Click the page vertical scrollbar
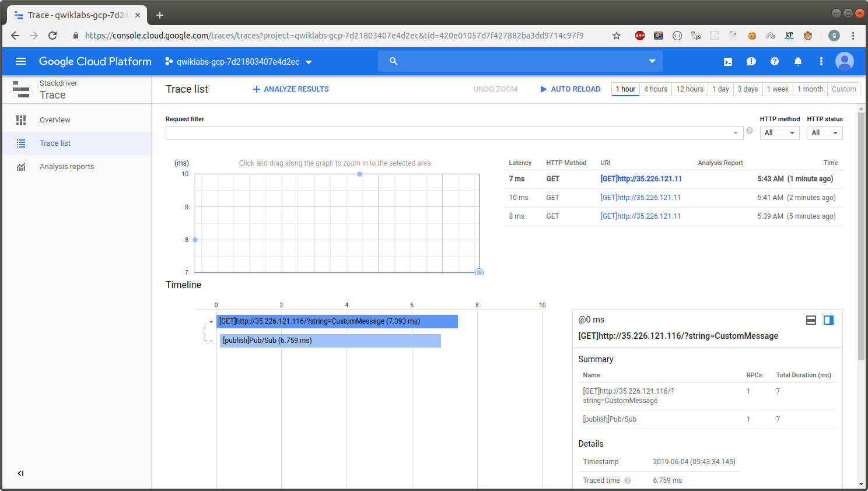The image size is (868, 491). pos(861,236)
